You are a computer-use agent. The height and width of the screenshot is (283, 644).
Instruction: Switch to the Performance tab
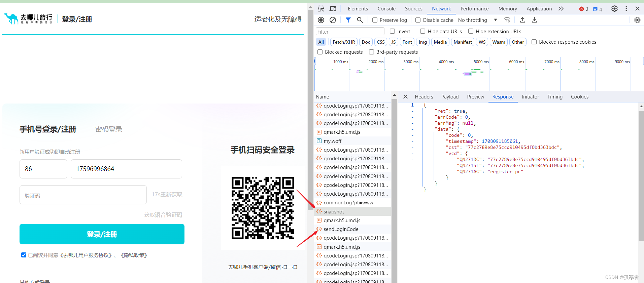point(474,9)
